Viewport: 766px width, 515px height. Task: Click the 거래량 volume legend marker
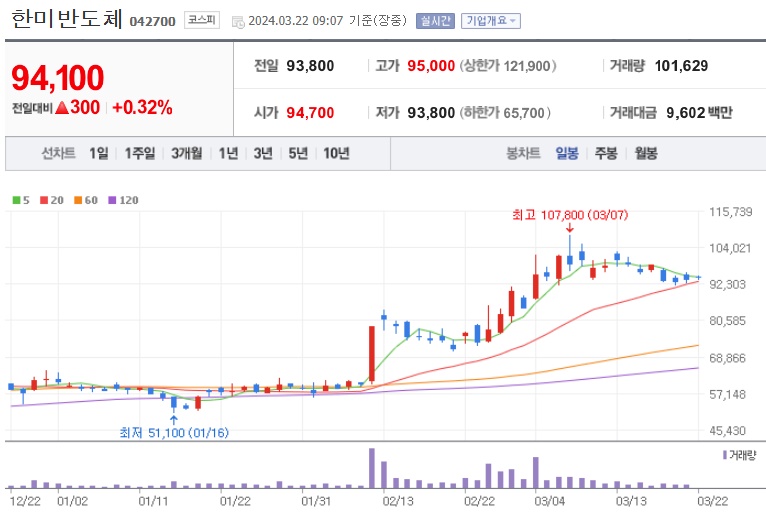coord(724,455)
